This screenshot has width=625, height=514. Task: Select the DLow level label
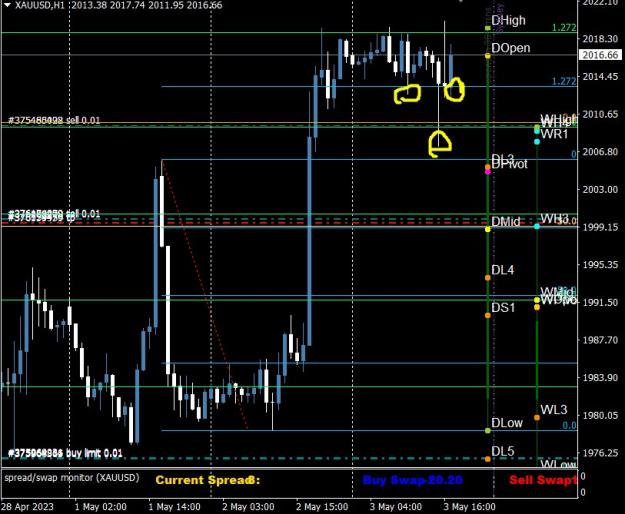tap(507, 423)
